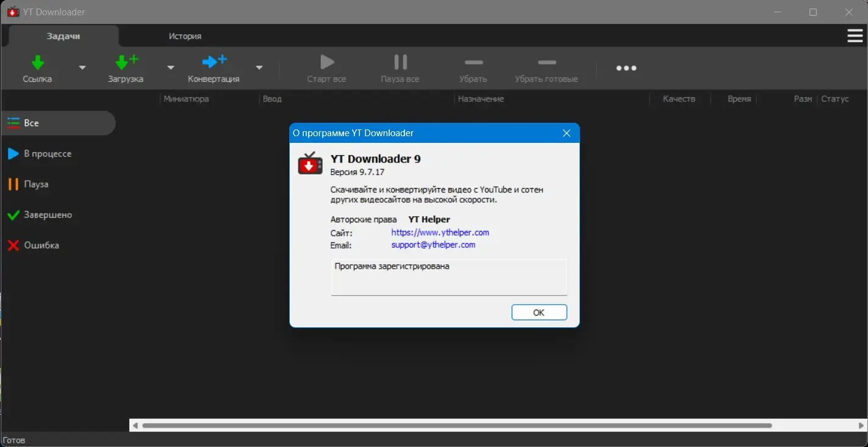Switch to the Задачи tab
868x447 pixels.
(x=63, y=36)
